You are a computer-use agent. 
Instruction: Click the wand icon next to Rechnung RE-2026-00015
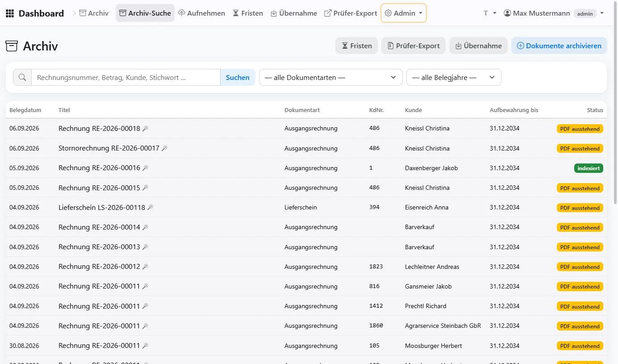145,188
